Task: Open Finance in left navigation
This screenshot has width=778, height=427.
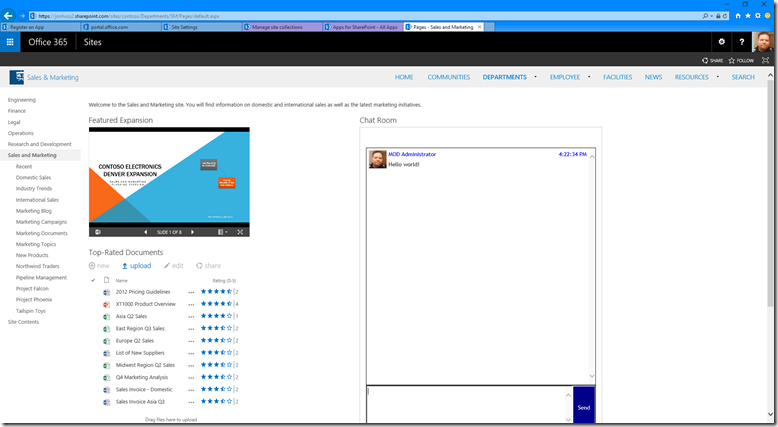Action: pos(16,111)
